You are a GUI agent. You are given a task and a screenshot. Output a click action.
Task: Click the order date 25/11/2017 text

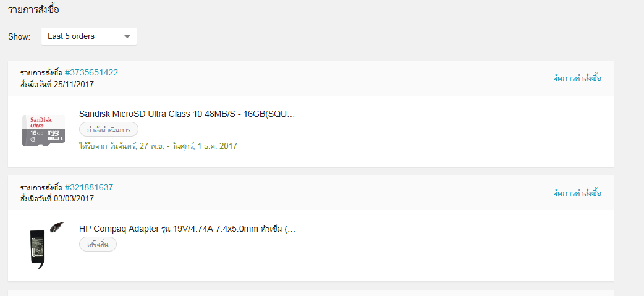(x=74, y=85)
